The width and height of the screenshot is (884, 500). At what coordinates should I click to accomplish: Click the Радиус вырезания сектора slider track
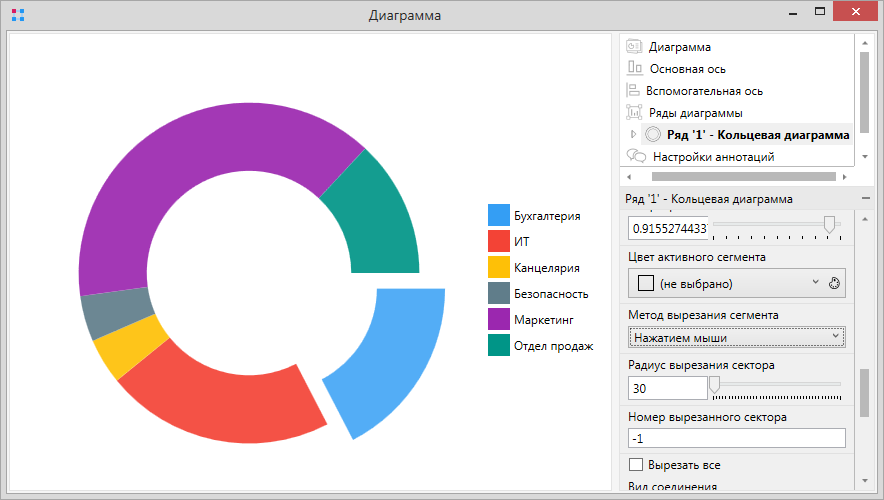780,383
